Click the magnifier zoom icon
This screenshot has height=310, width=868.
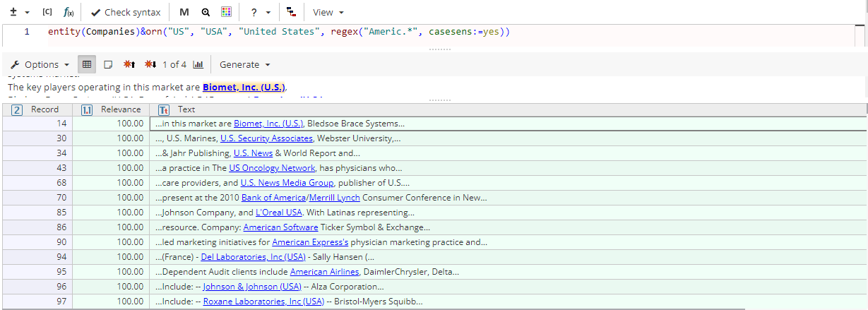(206, 12)
